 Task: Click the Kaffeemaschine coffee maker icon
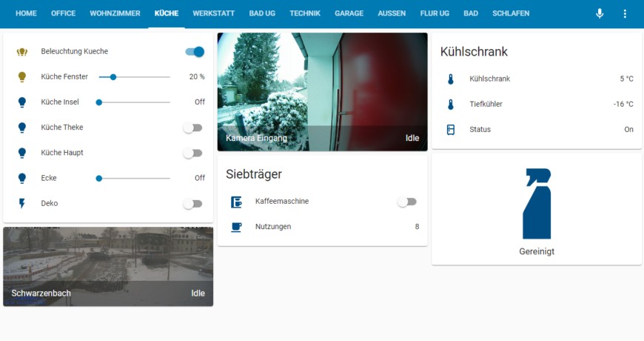coord(236,202)
